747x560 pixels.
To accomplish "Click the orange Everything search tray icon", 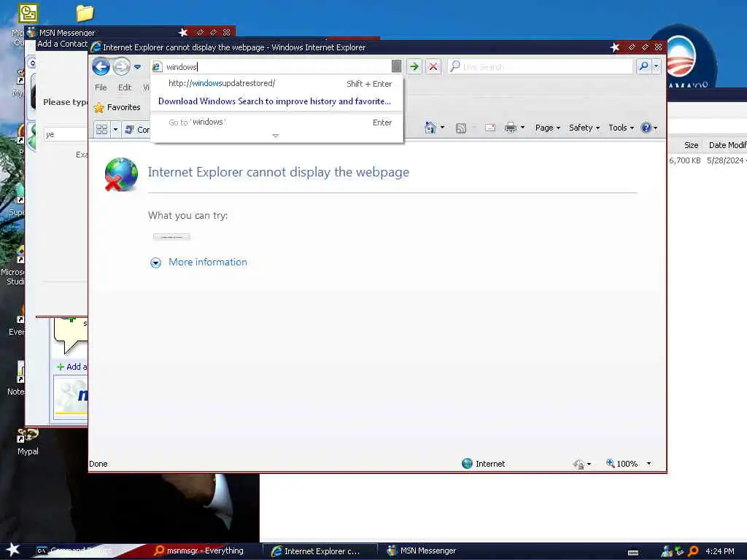I will coord(693,551).
